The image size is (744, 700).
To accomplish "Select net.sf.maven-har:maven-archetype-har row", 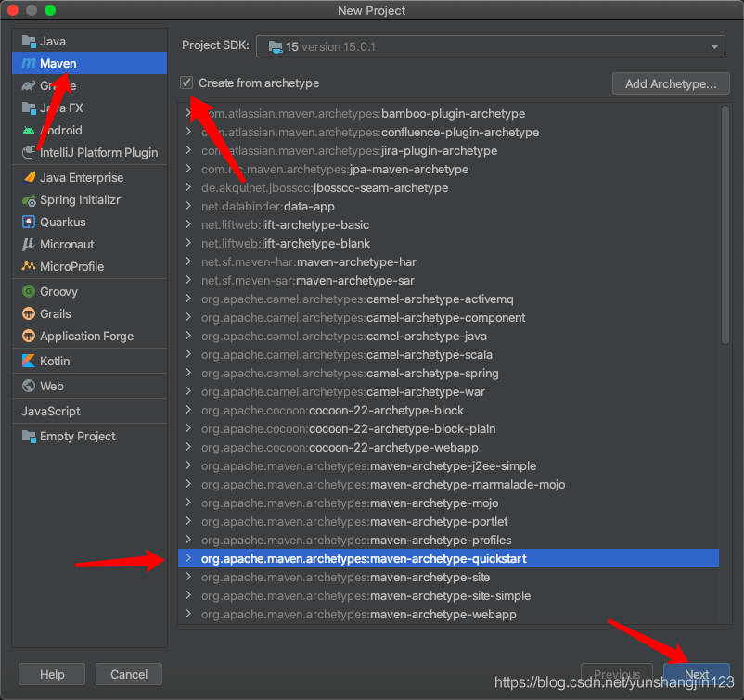I will coord(448,261).
